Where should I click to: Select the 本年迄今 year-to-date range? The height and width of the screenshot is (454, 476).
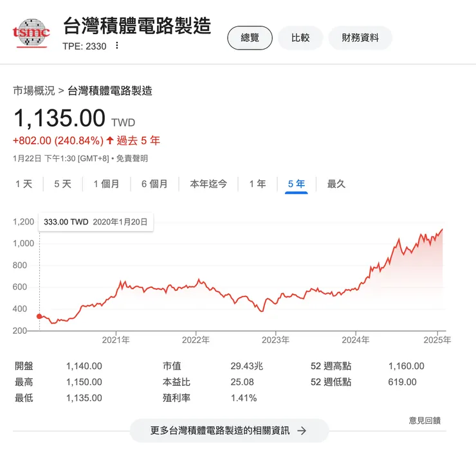(x=208, y=184)
